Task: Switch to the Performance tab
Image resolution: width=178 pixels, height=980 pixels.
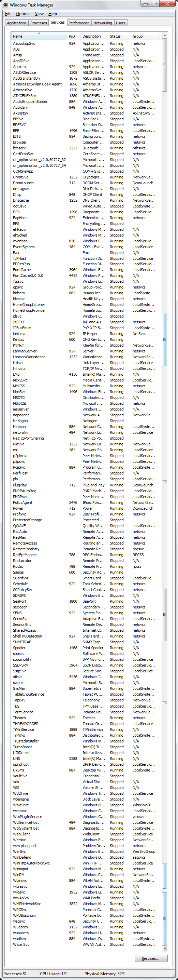Action: tap(79, 23)
